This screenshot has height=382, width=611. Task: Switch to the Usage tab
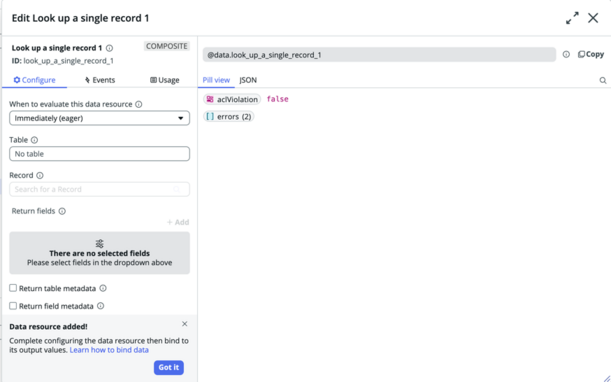[165, 80]
